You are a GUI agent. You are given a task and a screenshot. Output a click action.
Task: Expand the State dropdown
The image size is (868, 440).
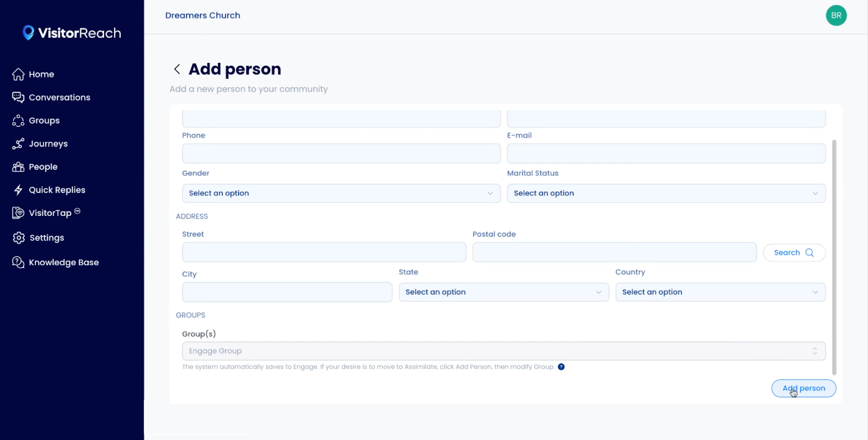coord(503,292)
